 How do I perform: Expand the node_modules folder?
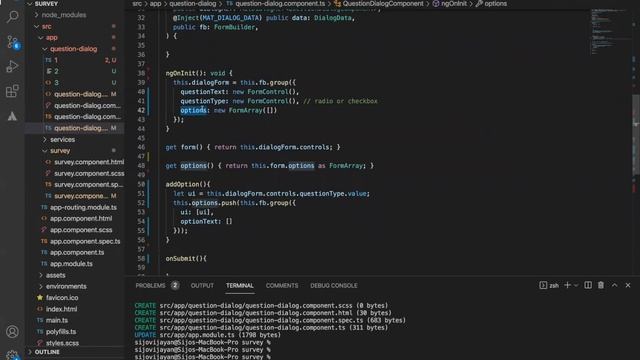click(63, 15)
